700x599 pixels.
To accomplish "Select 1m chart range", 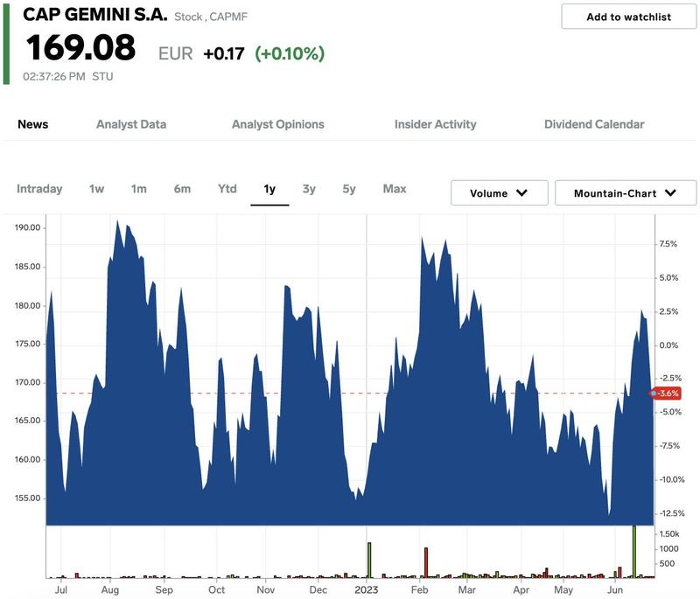I will 139,189.
